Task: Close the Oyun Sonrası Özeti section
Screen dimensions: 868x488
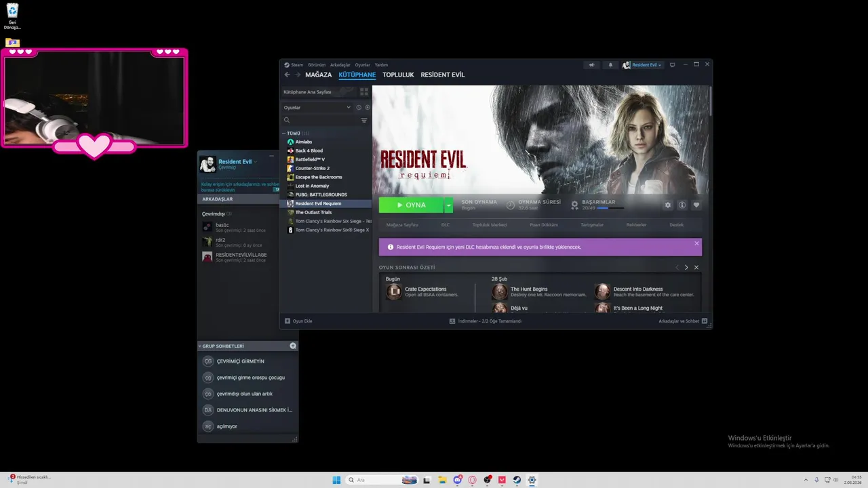Action: click(696, 268)
